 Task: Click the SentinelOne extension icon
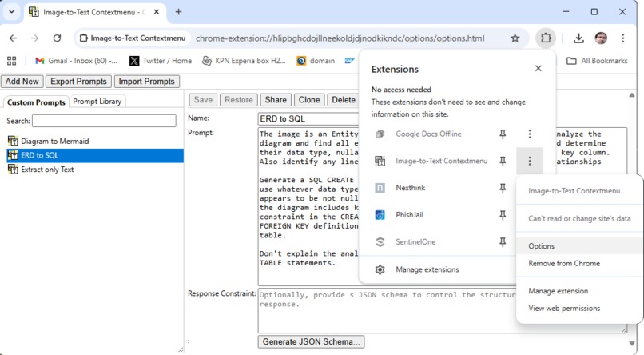380,242
